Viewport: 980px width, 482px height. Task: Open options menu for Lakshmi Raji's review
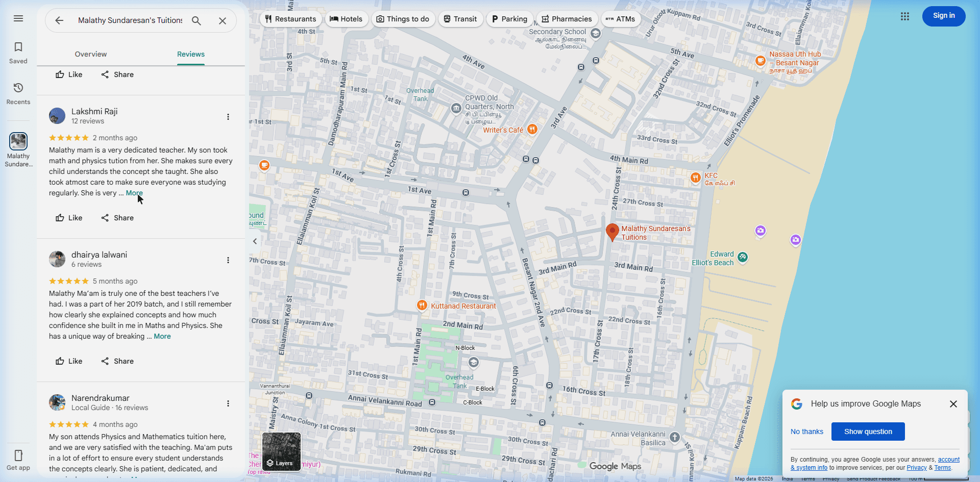(228, 117)
